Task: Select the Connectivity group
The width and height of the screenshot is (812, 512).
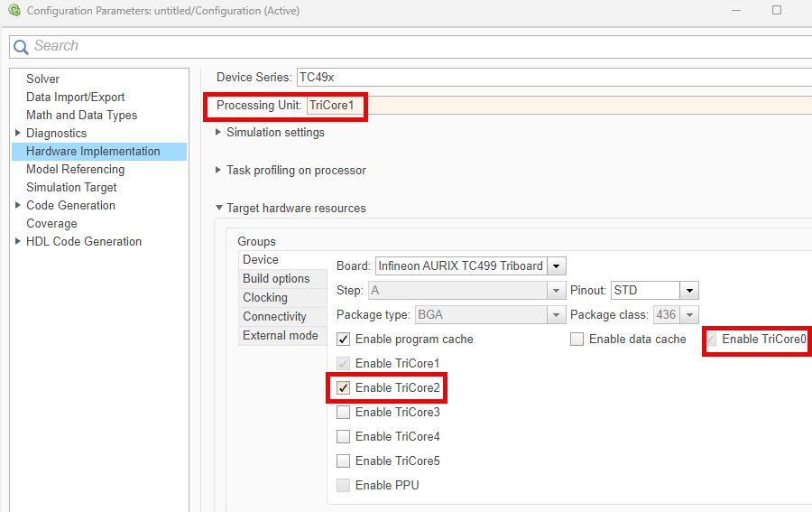Action: tap(274, 317)
